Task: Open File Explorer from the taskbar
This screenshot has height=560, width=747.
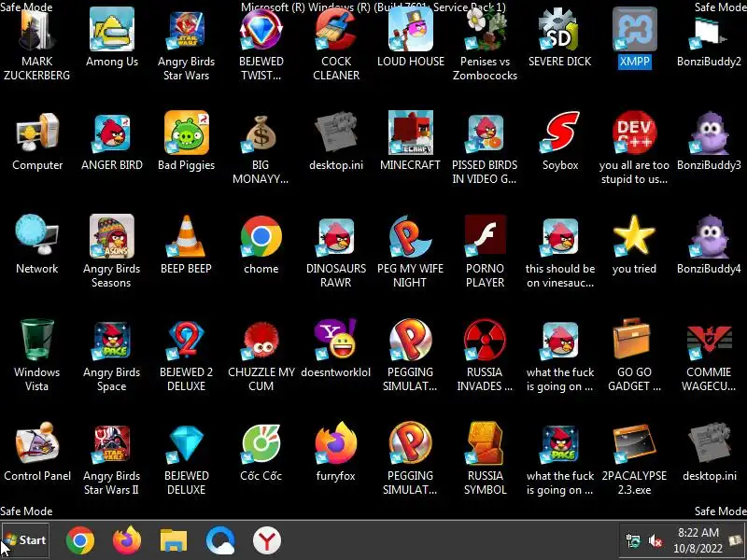Action: (174, 540)
